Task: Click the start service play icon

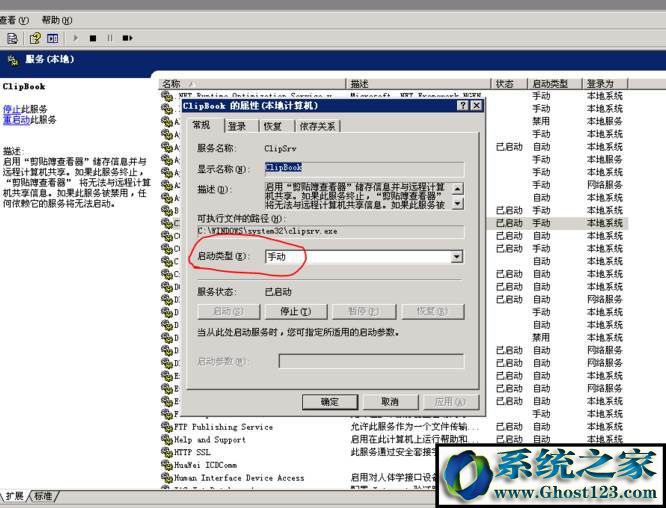Action: click(76, 38)
